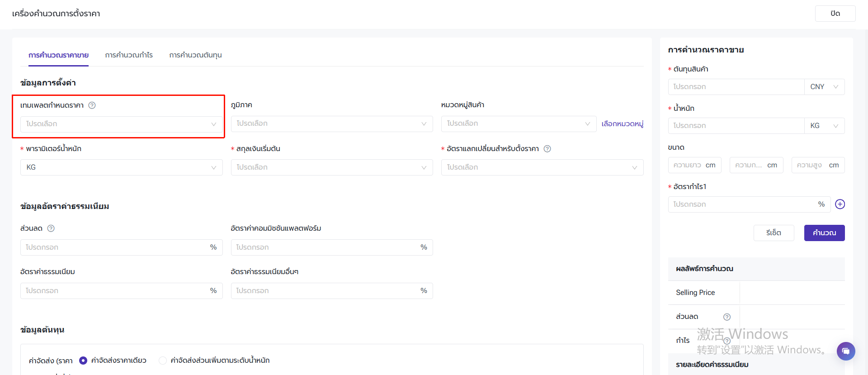868x375 pixels.
Task: Open the CNY currency selector
Action: click(824, 87)
